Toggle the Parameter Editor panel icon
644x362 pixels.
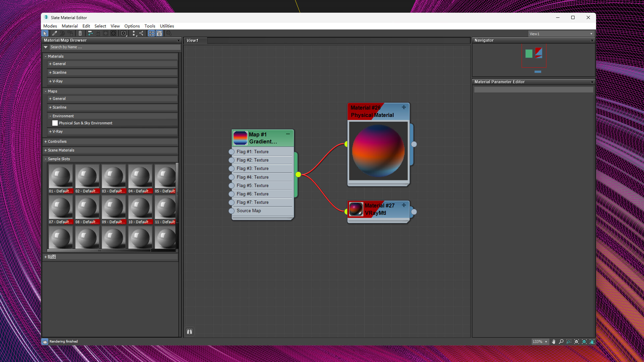click(160, 34)
